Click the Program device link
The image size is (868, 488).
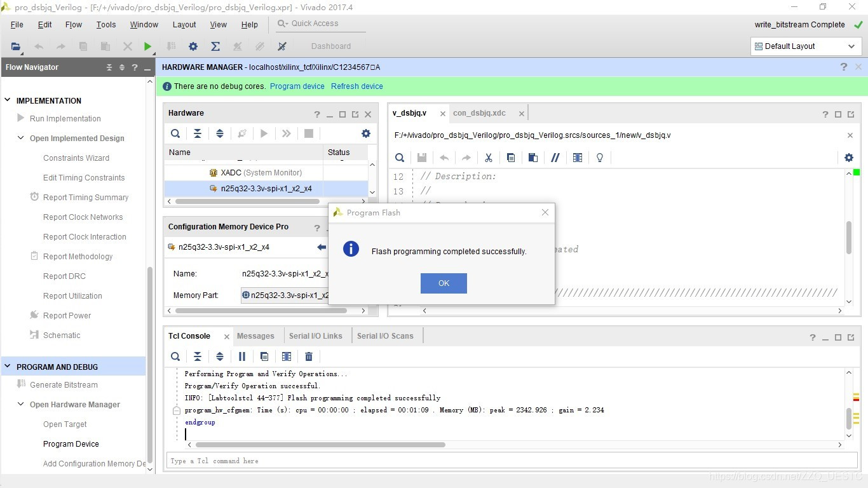(297, 86)
